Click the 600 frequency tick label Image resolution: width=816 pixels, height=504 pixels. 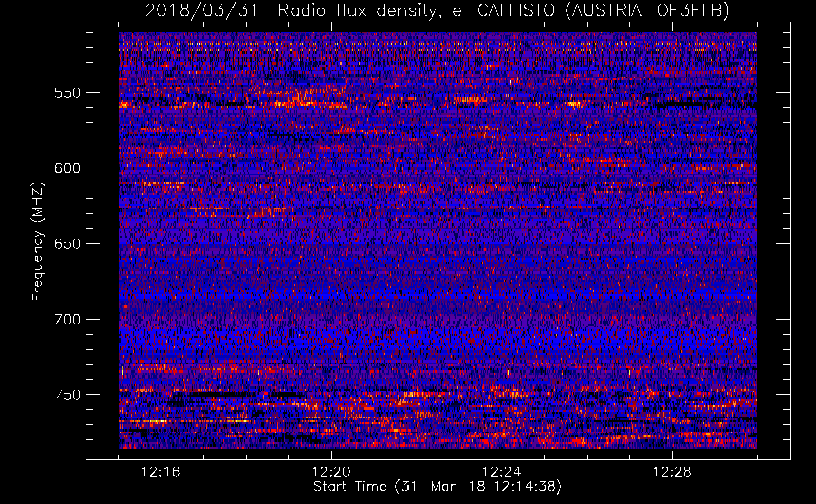click(x=68, y=168)
